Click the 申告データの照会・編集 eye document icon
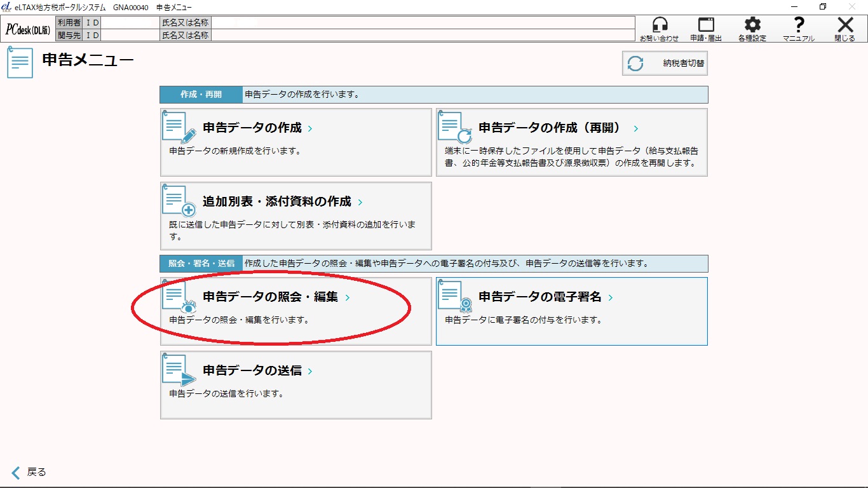The width and height of the screenshot is (868, 488). coord(179,297)
